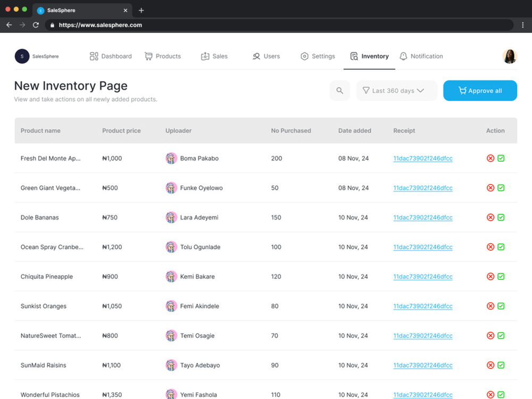Open the browser three-dot menu

522,25
